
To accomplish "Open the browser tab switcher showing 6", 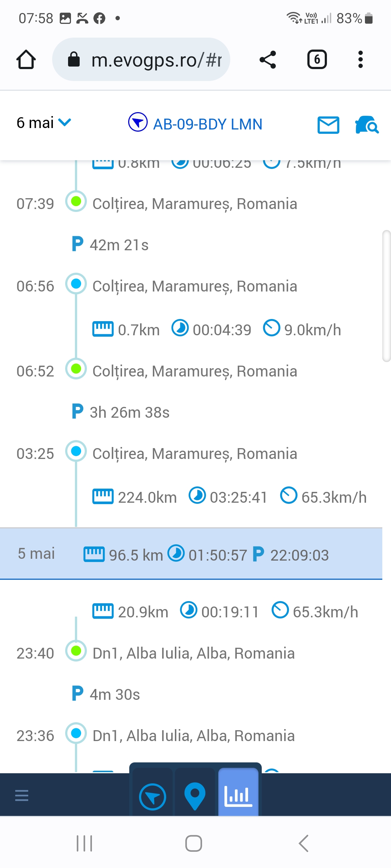I will tap(317, 60).
